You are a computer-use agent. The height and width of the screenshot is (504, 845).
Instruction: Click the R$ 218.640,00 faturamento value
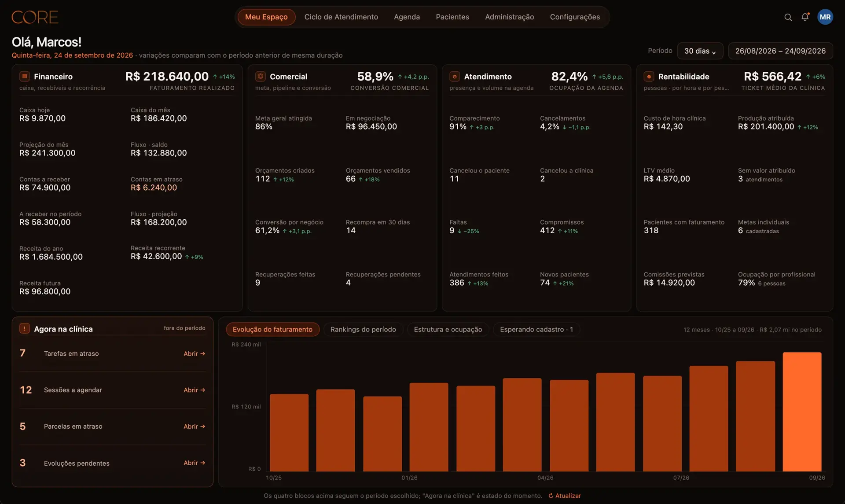[167, 76]
